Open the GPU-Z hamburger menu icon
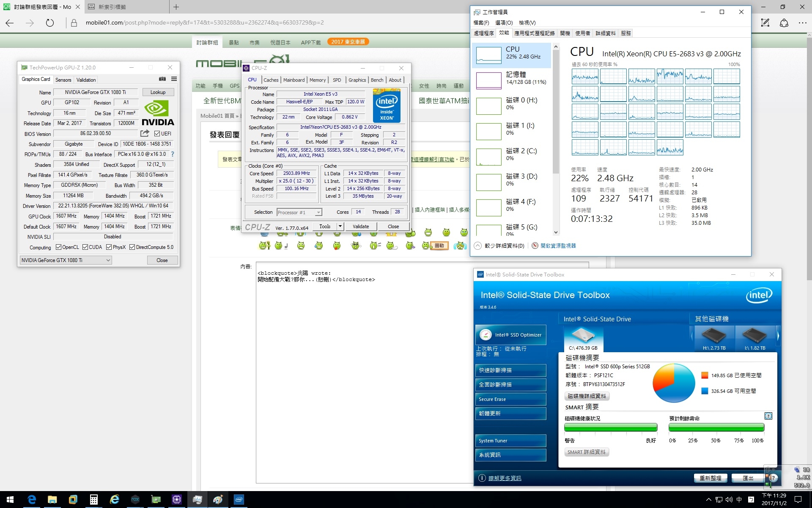 click(x=174, y=79)
